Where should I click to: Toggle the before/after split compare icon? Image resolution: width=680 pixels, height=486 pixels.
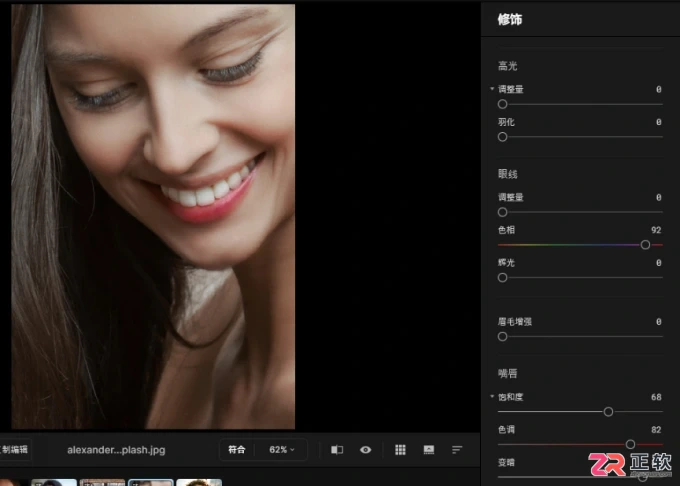pyautogui.click(x=337, y=450)
